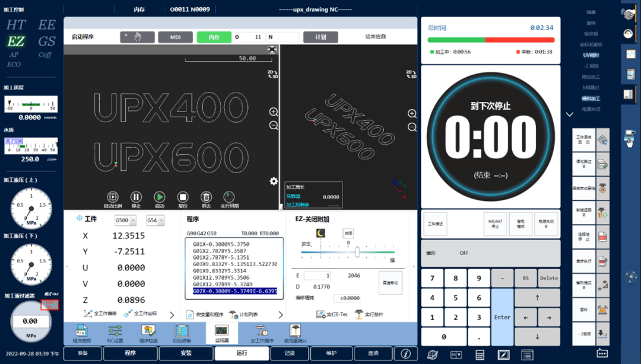Maximize the drawing view with fullscreen icon

(x=272, y=49)
